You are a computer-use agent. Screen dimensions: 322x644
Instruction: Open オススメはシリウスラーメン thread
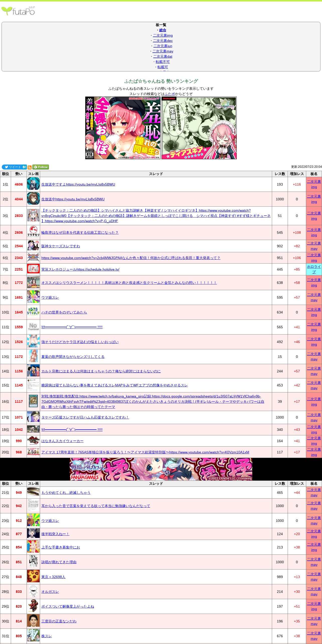(x=129, y=283)
